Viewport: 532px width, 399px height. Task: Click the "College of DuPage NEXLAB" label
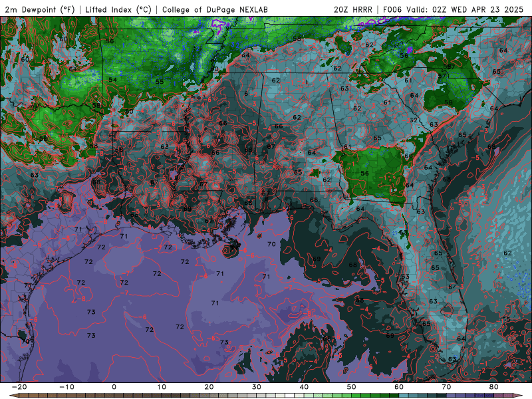click(x=215, y=10)
